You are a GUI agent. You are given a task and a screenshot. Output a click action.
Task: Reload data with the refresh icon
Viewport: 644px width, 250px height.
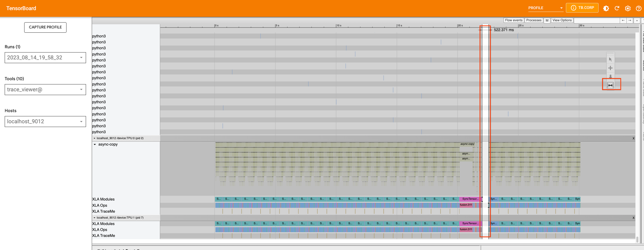[x=617, y=8]
